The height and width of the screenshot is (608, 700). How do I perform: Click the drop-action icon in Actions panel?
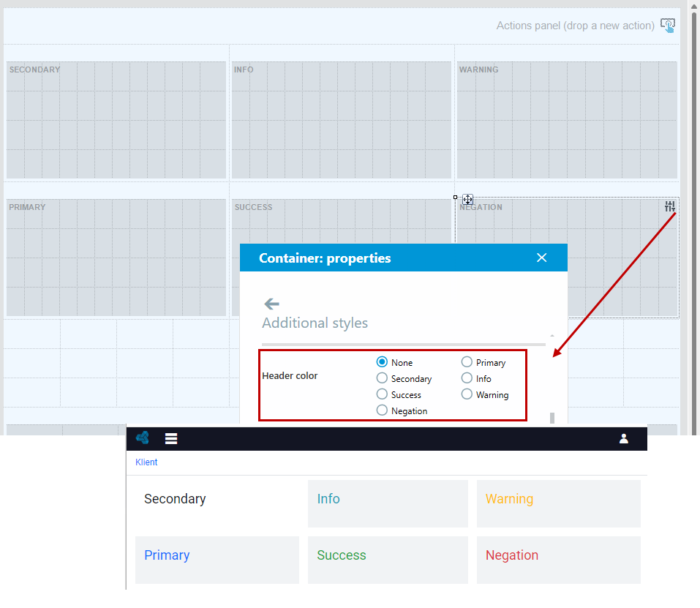668,26
